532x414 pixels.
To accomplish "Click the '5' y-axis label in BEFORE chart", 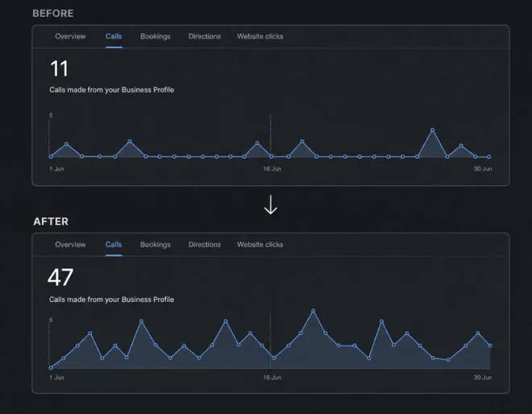I will pos(51,115).
